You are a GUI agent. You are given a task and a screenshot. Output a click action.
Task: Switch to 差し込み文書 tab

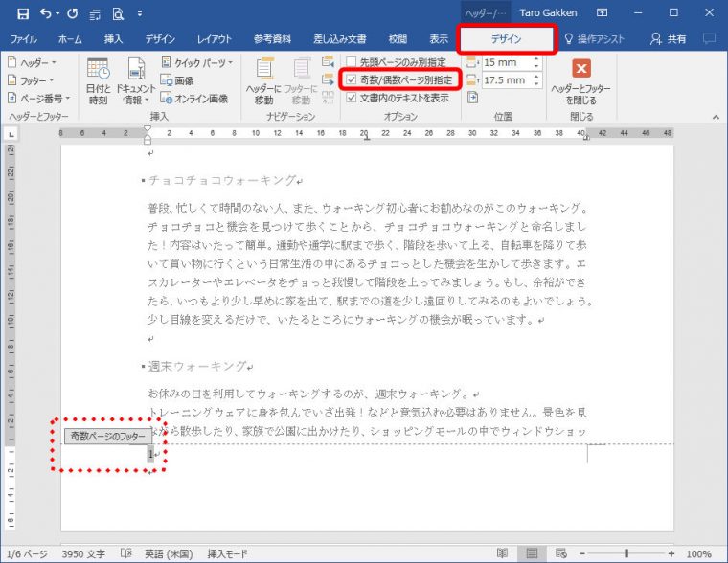[339, 39]
